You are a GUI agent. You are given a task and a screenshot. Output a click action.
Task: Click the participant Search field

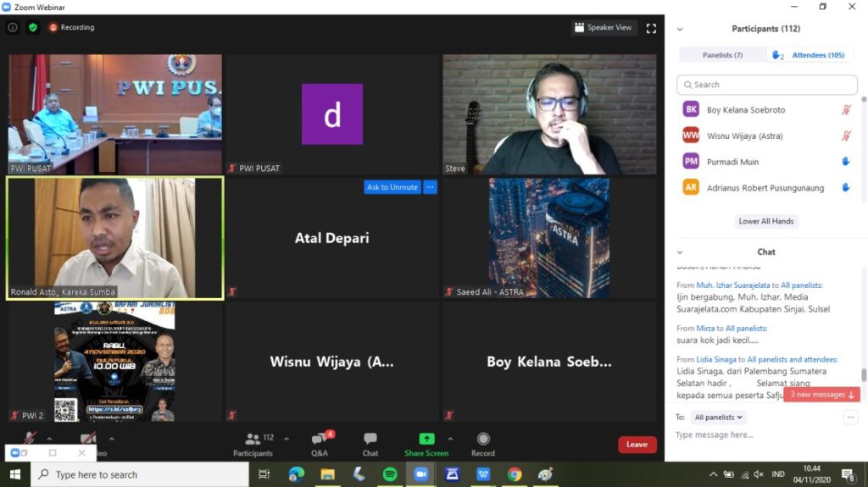[766, 85]
